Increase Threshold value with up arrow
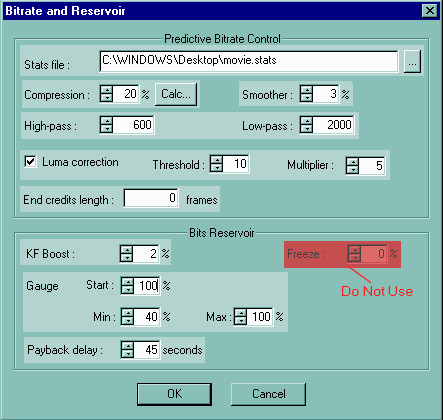443x420 pixels. (217, 160)
